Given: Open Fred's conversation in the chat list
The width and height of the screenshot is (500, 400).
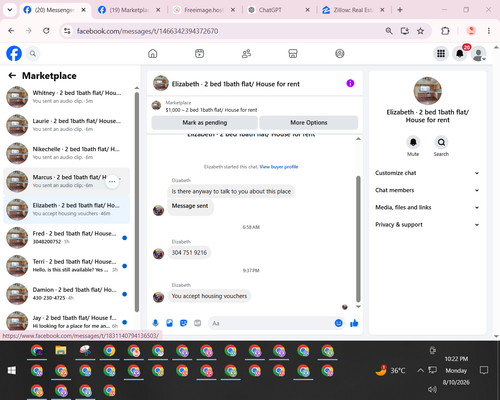Looking at the screenshot, I should tap(67, 238).
